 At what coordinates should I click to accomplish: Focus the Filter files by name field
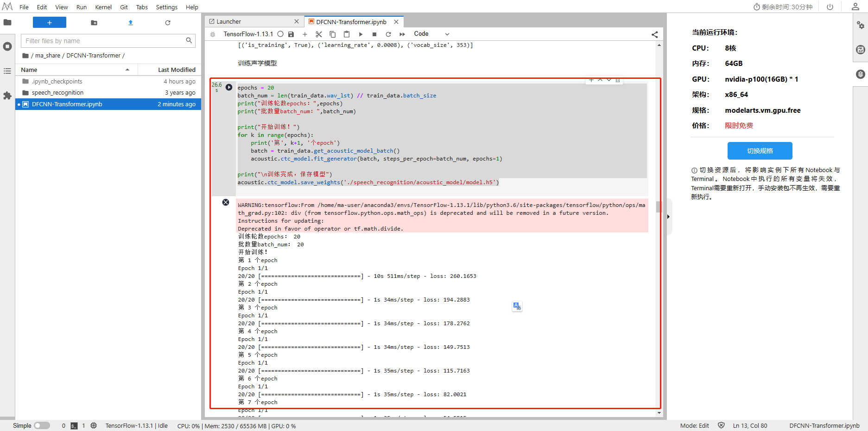[x=108, y=41]
